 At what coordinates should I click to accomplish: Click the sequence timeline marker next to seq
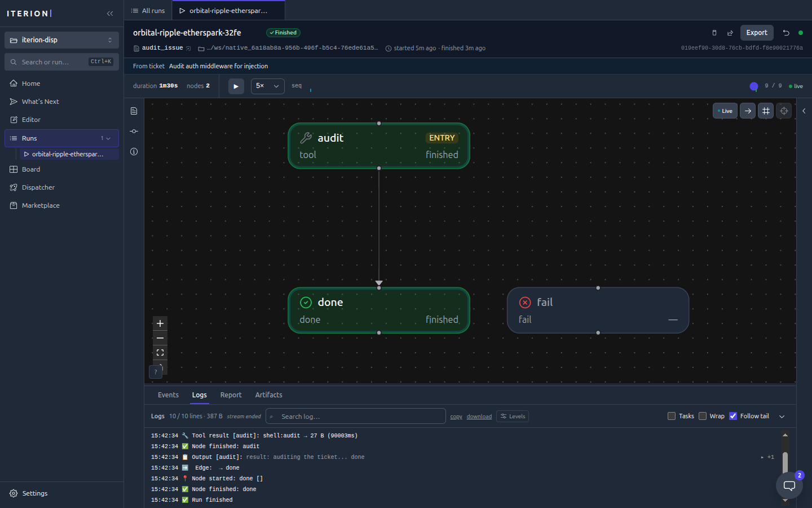(x=311, y=90)
